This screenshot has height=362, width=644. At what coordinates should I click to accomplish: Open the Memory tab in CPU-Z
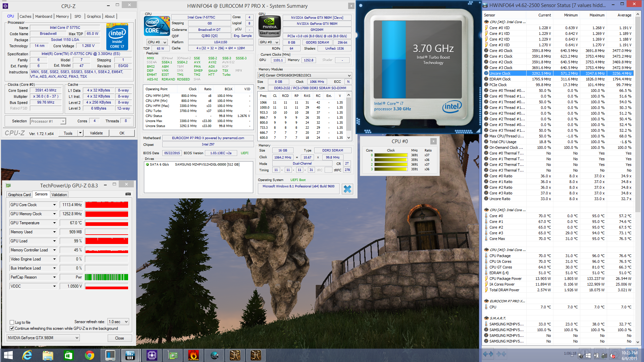62,16
